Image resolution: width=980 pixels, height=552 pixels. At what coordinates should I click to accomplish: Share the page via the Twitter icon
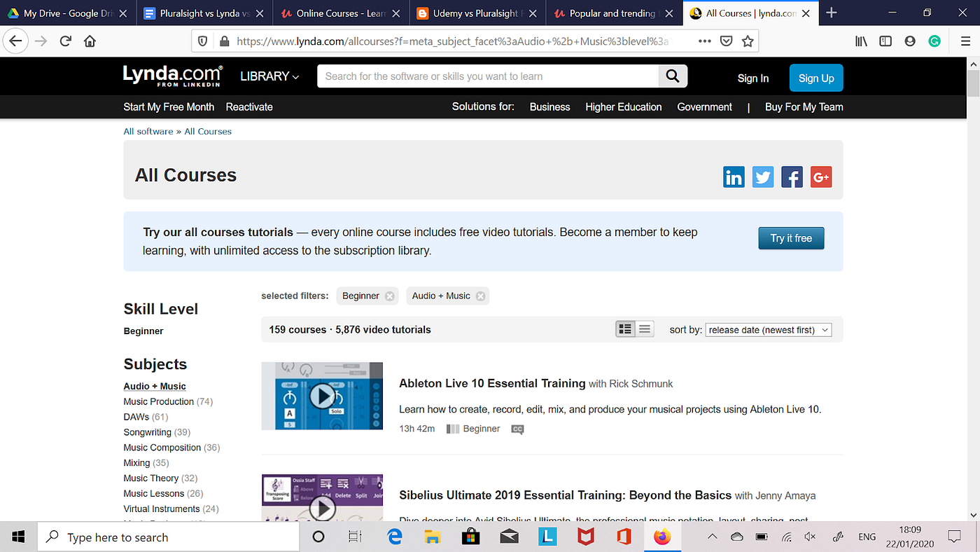[762, 177]
